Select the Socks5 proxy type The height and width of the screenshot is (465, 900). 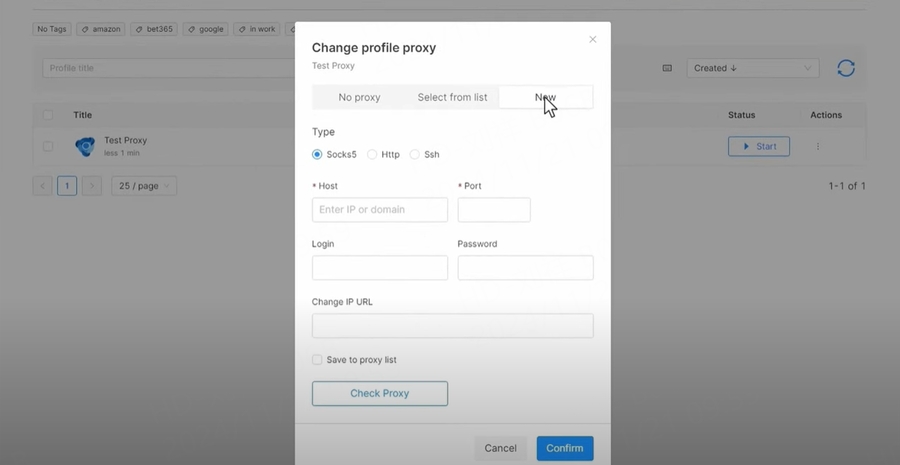[317, 155]
